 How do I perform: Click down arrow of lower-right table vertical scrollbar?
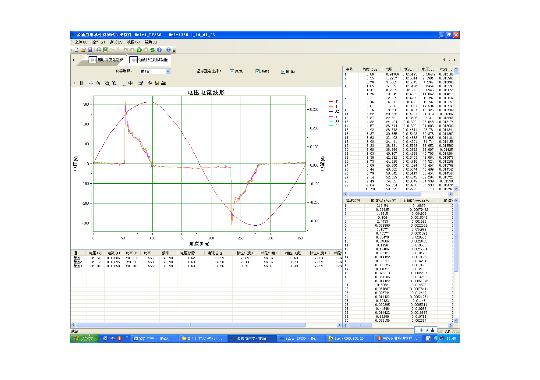click(456, 320)
